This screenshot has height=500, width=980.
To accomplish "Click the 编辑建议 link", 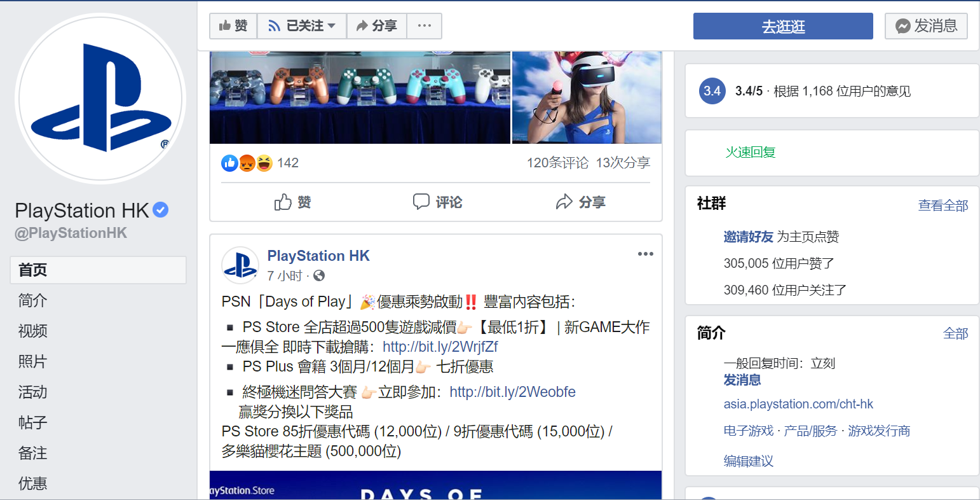I will click(748, 461).
